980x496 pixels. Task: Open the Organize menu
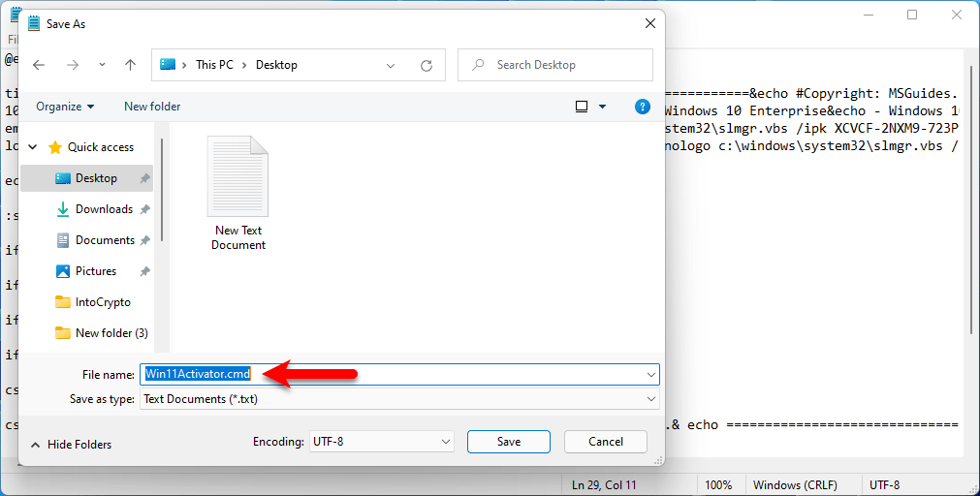(x=65, y=107)
